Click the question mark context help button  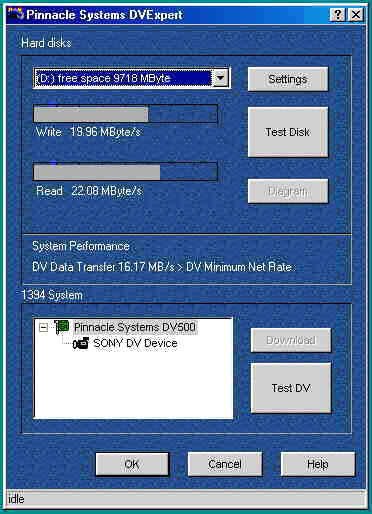(x=337, y=15)
